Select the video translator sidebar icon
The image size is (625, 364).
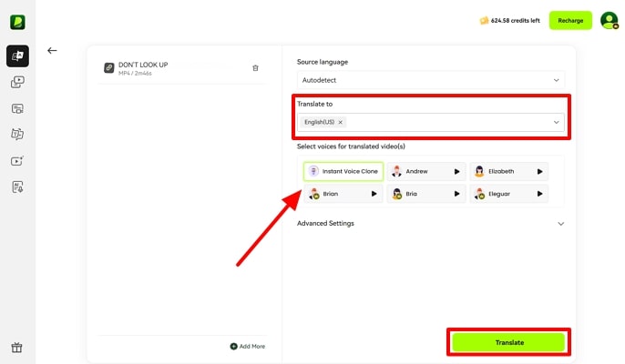17,56
